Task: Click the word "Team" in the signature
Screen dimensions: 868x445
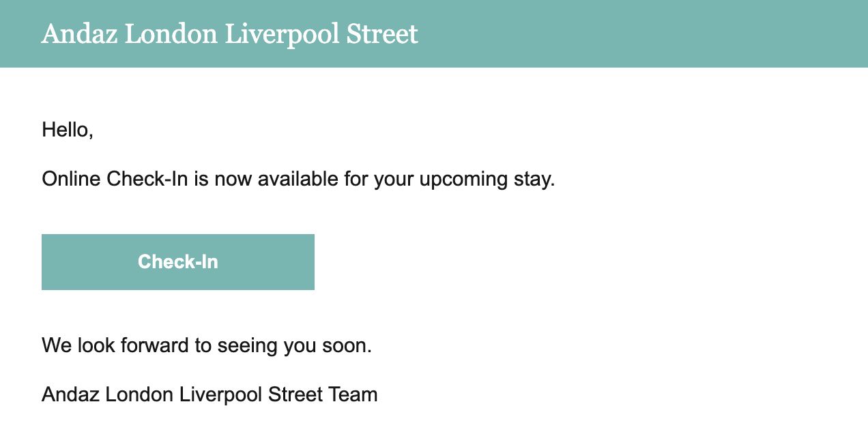Action: tap(352, 394)
